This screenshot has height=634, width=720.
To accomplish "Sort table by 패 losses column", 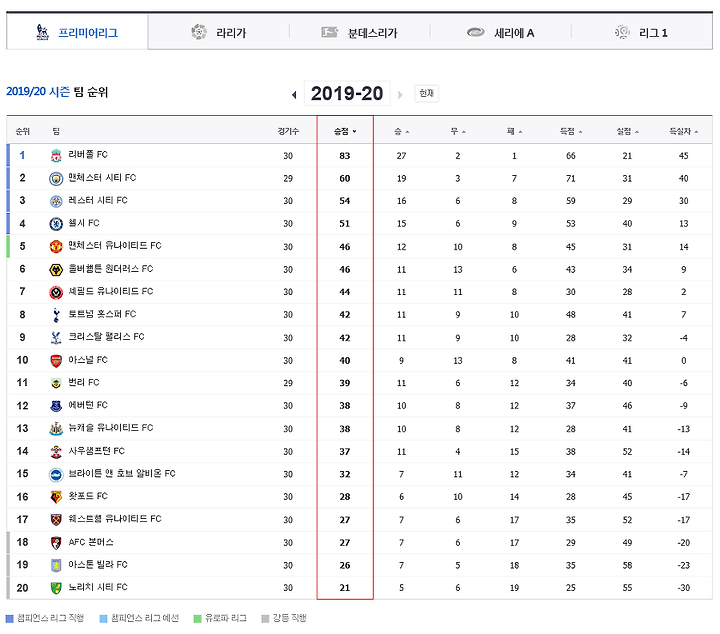I will 514,131.
